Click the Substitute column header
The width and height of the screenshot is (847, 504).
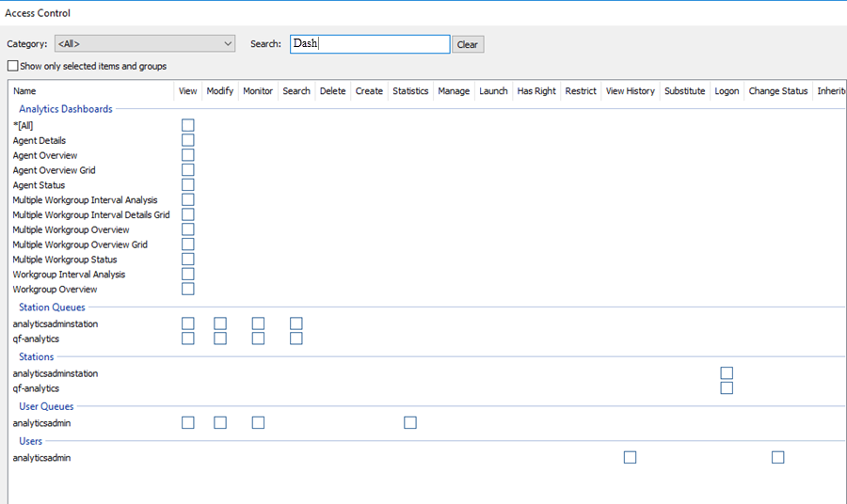(684, 91)
